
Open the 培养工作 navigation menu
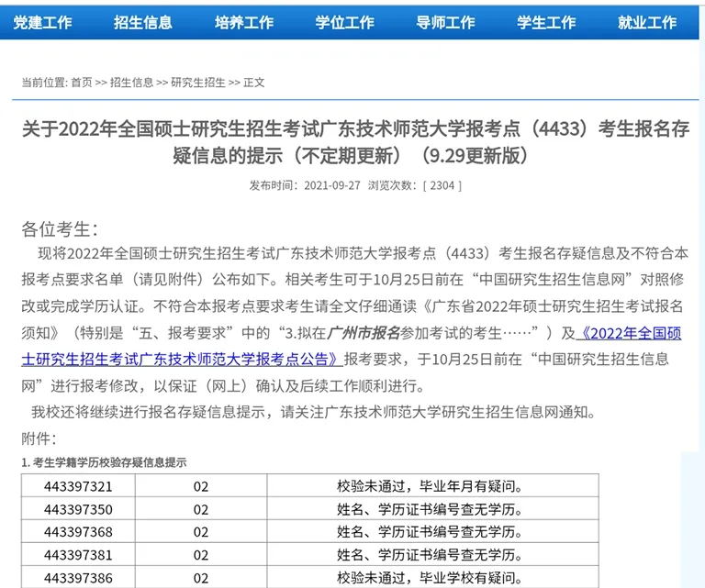[x=244, y=22]
